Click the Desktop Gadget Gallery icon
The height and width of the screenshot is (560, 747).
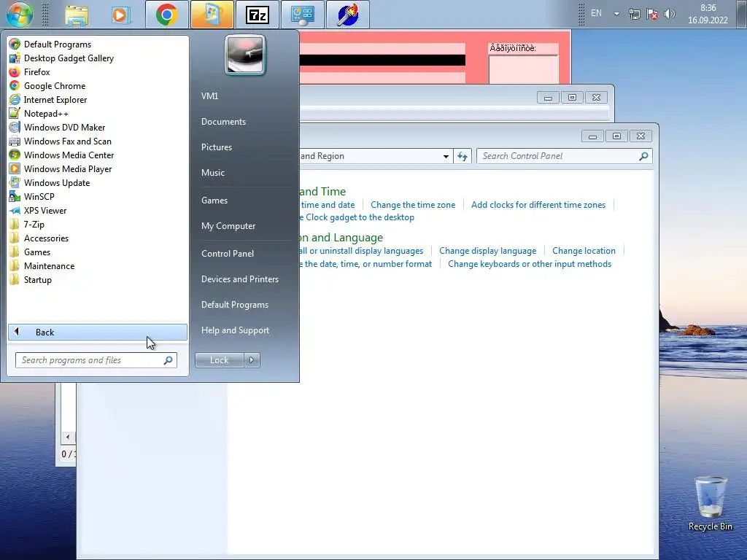15,58
